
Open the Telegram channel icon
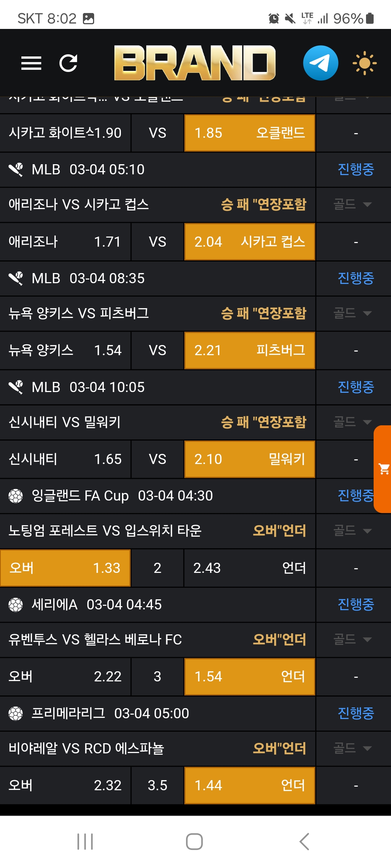pos(320,63)
